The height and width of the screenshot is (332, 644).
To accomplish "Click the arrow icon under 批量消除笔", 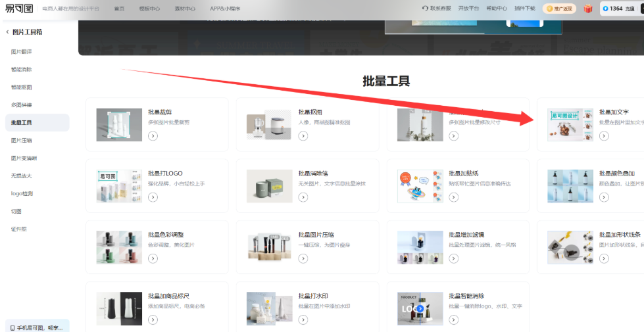I will coord(303,197).
